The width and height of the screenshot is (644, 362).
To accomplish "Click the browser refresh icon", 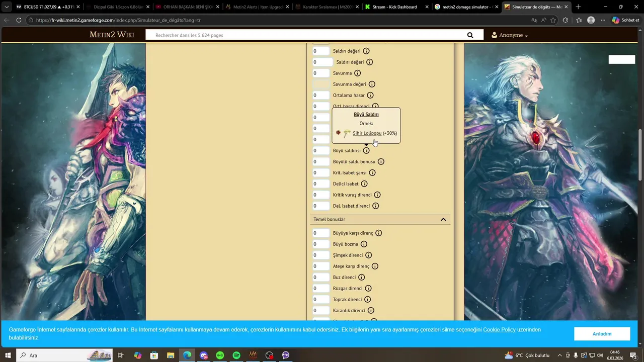I will click(x=19, y=20).
